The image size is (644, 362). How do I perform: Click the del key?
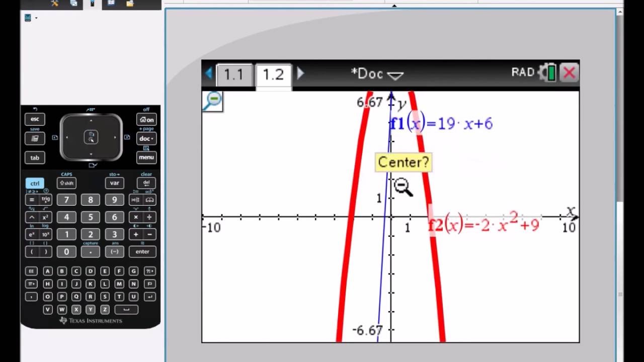[x=146, y=184]
